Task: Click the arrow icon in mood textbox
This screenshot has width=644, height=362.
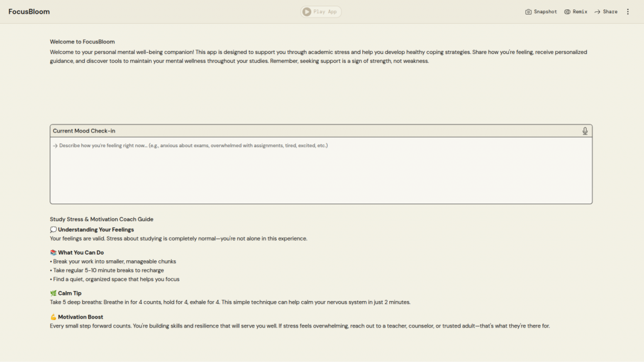Action: (x=55, y=146)
